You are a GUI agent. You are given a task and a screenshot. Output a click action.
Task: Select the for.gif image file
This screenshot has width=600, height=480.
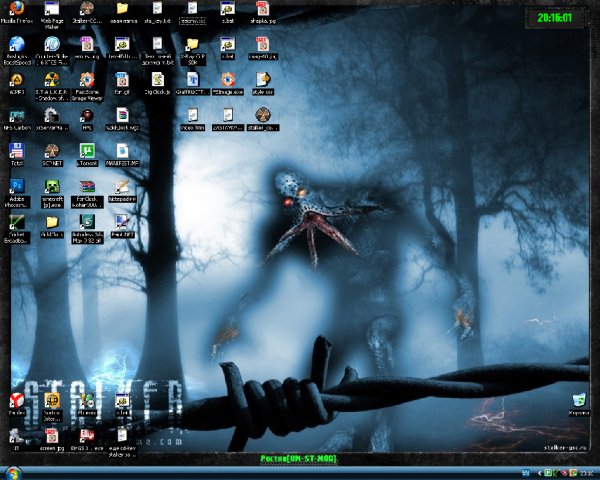(x=122, y=83)
